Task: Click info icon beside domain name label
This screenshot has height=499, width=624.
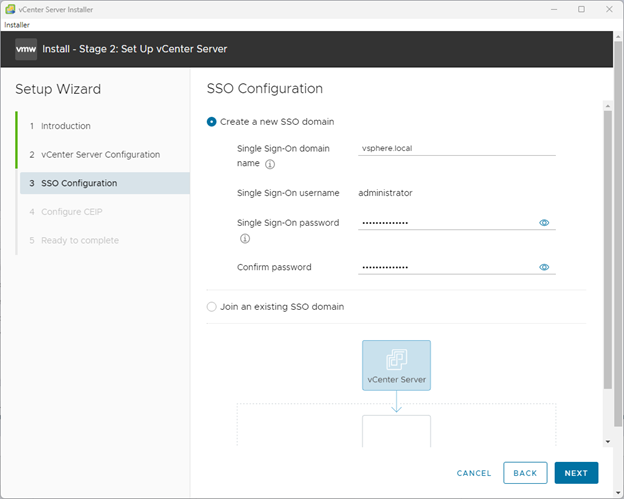Action: pos(270,164)
